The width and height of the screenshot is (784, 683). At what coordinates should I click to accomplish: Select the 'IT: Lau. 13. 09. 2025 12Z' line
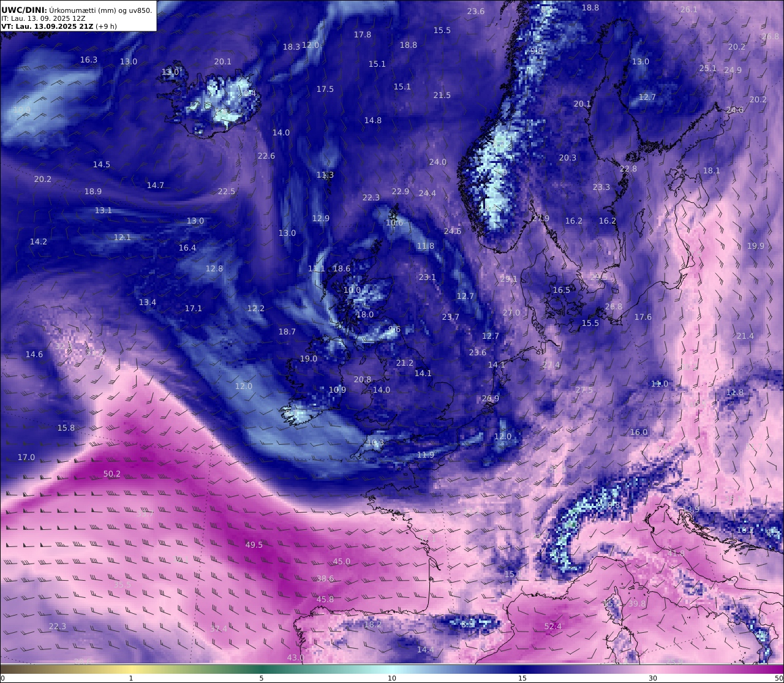click(43, 18)
